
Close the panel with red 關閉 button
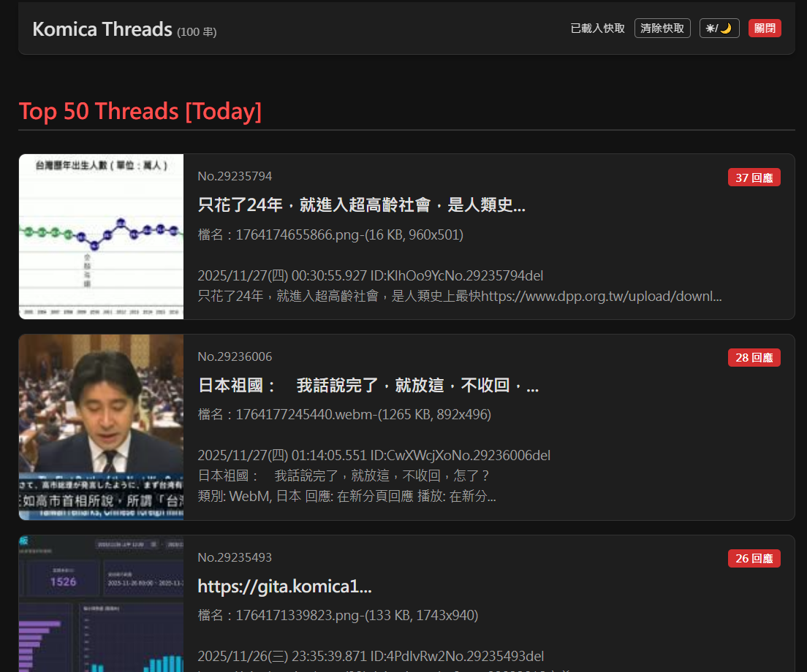(x=765, y=28)
